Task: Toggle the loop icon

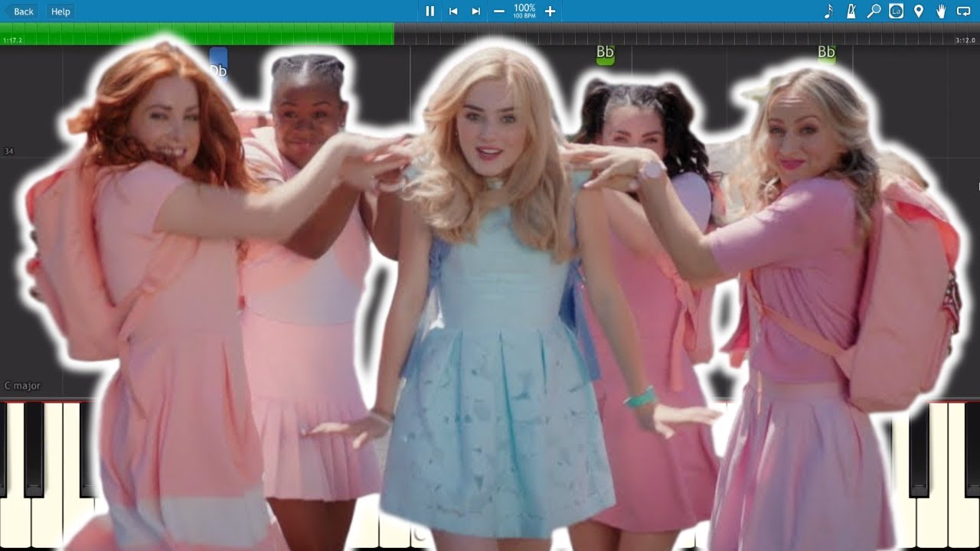Action: [x=964, y=11]
